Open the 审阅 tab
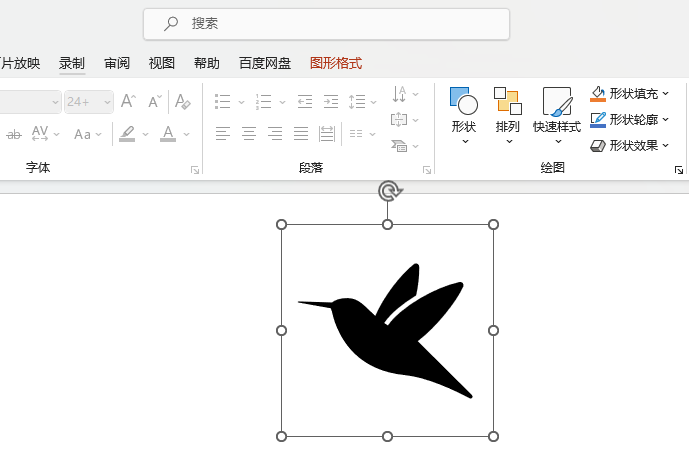The image size is (689, 474). 117,63
